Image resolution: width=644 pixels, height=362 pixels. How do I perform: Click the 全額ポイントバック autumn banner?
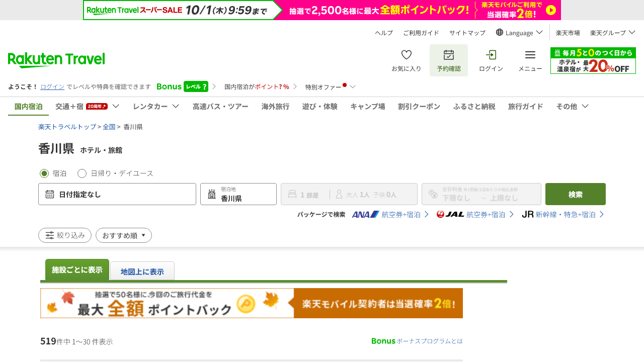[252, 303]
